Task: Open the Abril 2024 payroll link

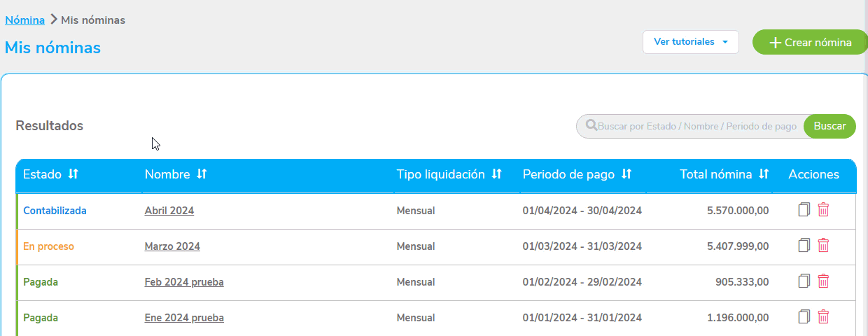Action: [x=169, y=211]
